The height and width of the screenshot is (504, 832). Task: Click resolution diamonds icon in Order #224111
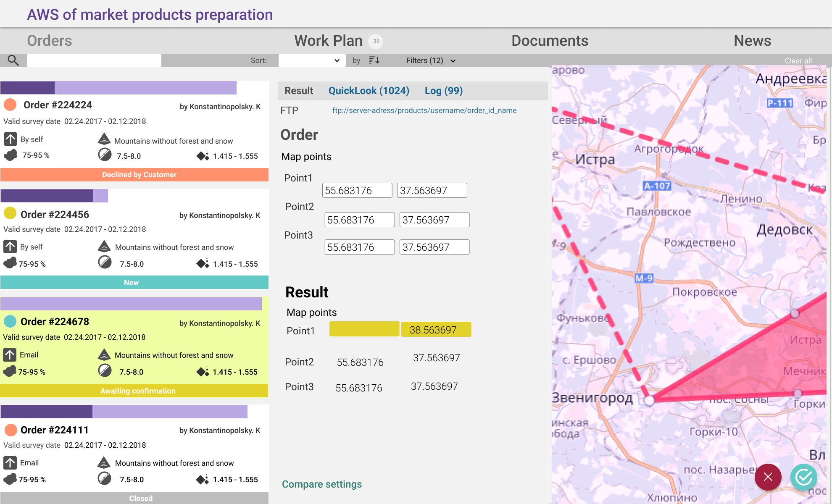coord(202,479)
